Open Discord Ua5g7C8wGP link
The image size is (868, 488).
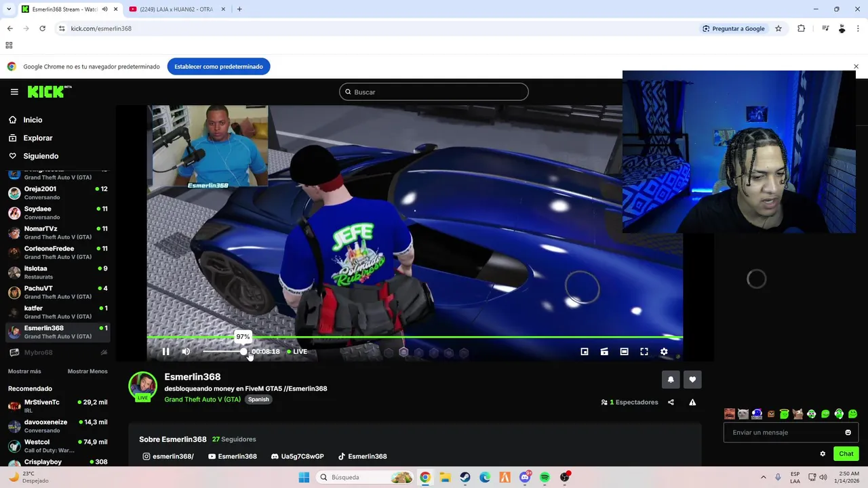click(x=297, y=457)
